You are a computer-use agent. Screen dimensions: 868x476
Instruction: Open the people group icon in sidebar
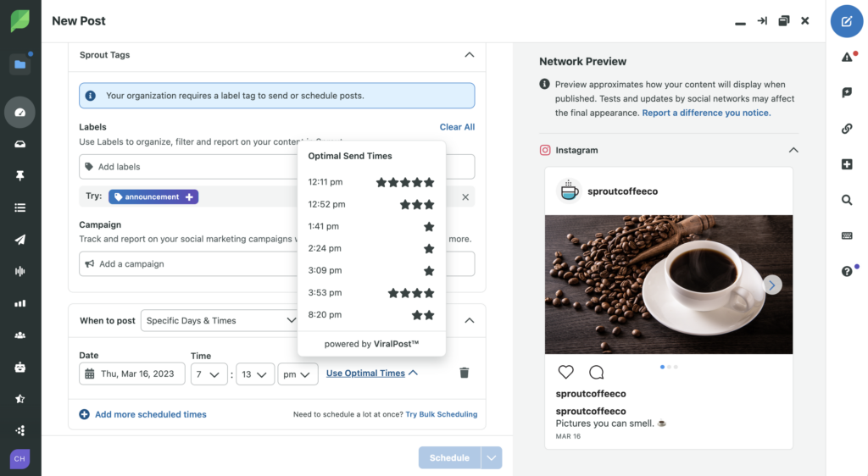20,335
